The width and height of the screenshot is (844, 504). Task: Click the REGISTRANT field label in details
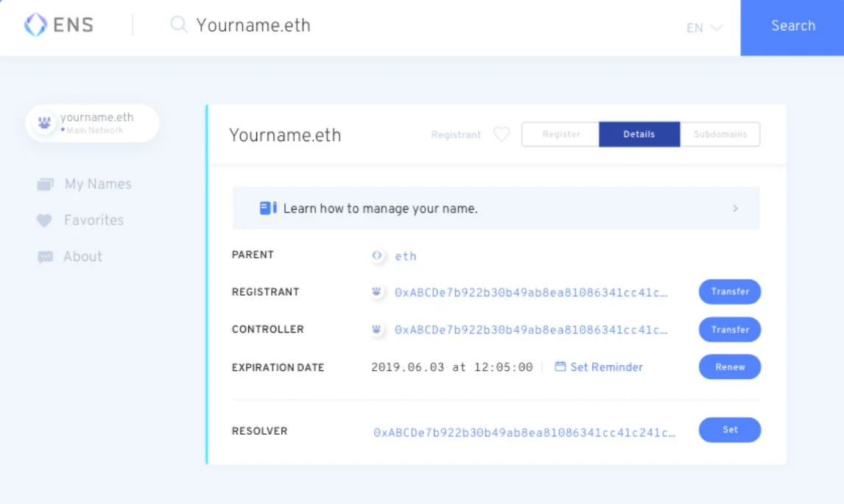(265, 291)
